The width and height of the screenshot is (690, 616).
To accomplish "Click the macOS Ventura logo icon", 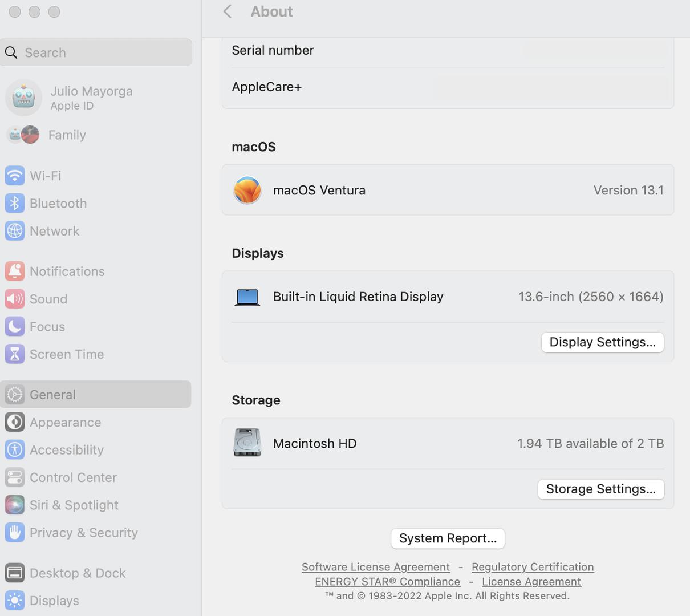I will [247, 190].
